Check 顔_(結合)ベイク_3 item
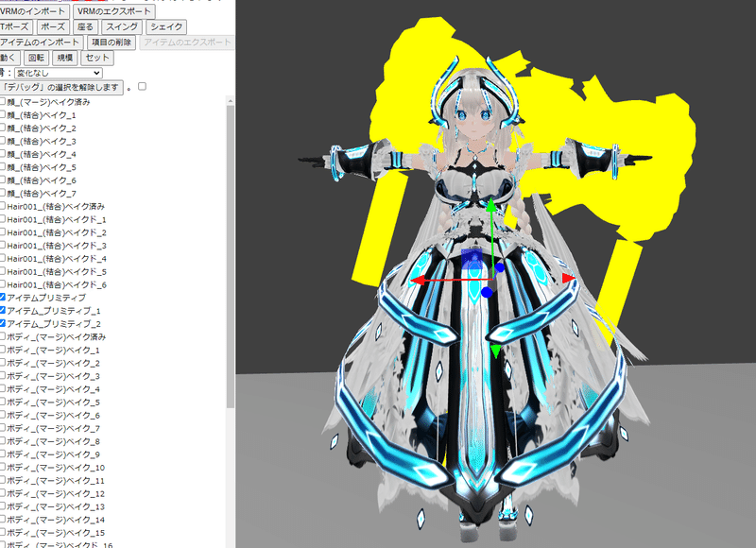This screenshot has height=548, width=756. coord(3,141)
